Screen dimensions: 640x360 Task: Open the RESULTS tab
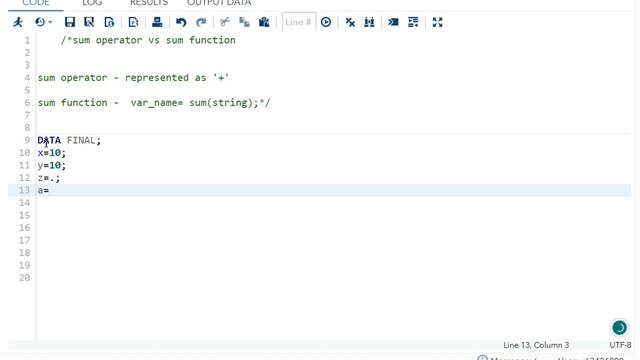click(x=149, y=3)
